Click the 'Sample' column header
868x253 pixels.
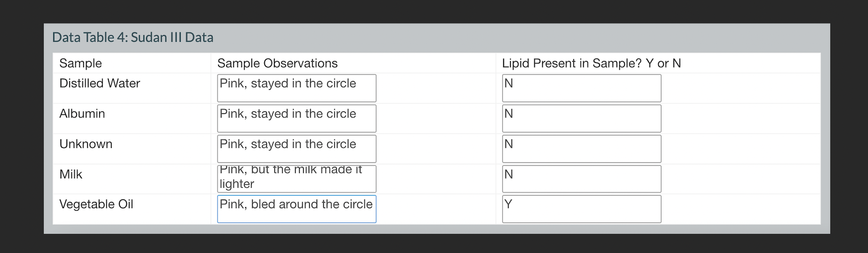(x=81, y=64)
